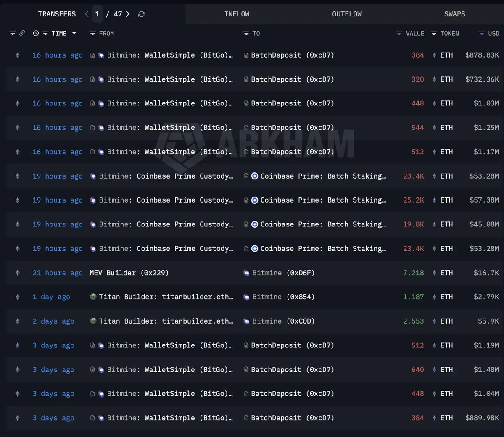Viewport: 504px width, 437px height.
Task: Click the 544 value cell
Action: 417,128
